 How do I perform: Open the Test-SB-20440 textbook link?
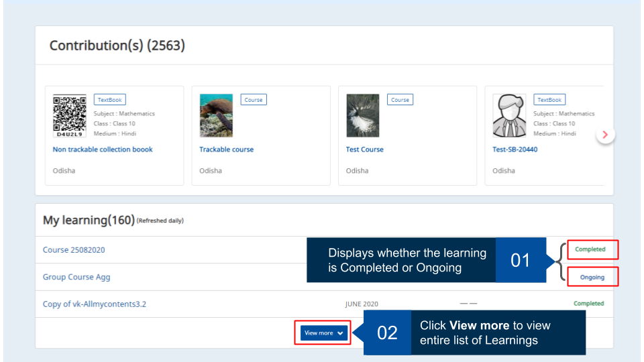pyautogui.click(x=515, y=149)
